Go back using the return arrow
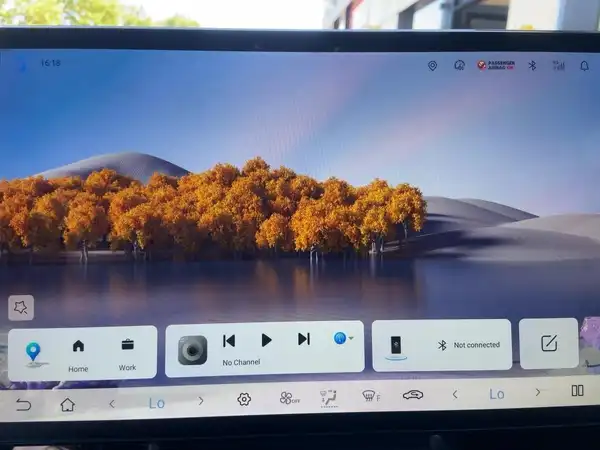 [x=23, y=404]
